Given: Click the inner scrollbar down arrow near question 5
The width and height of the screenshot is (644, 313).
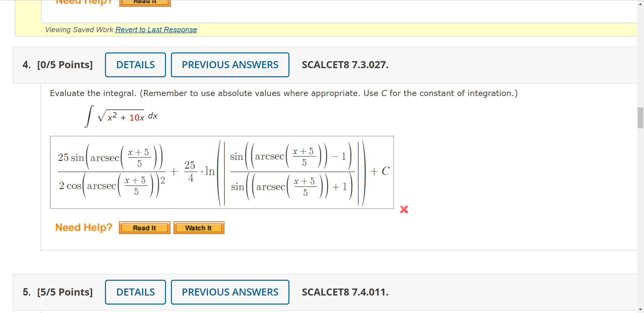Looking at the screenshot, I should [640, 309].
